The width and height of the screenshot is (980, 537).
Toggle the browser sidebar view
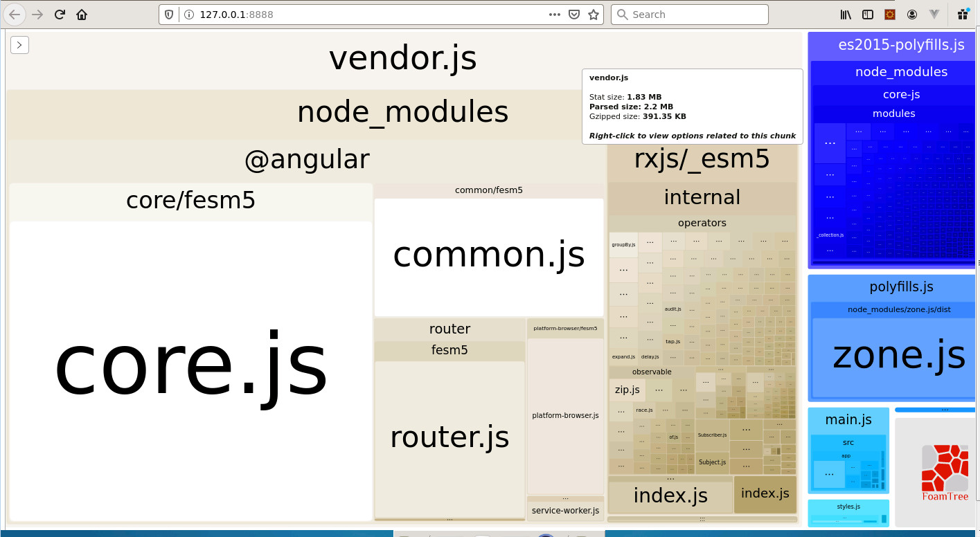(867, 15)
